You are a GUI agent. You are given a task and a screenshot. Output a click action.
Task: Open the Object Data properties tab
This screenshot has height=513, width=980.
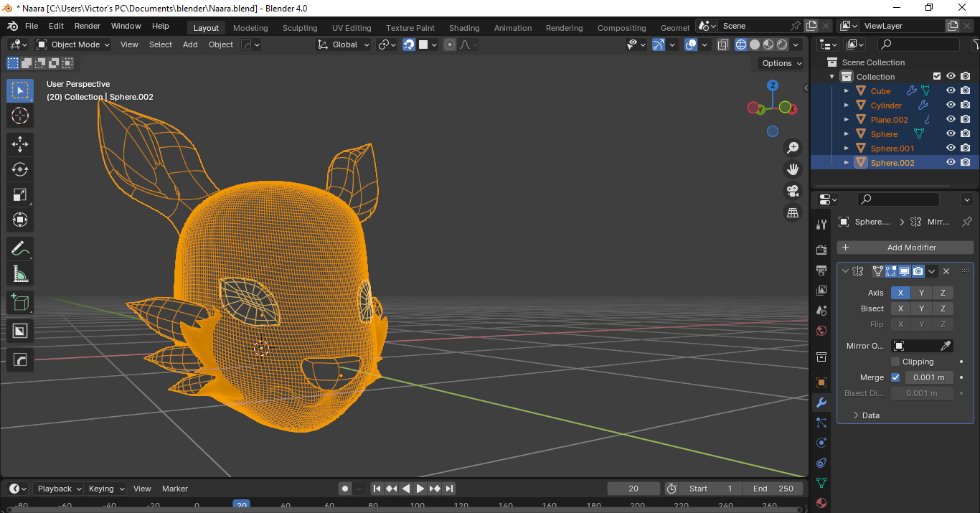821,483
